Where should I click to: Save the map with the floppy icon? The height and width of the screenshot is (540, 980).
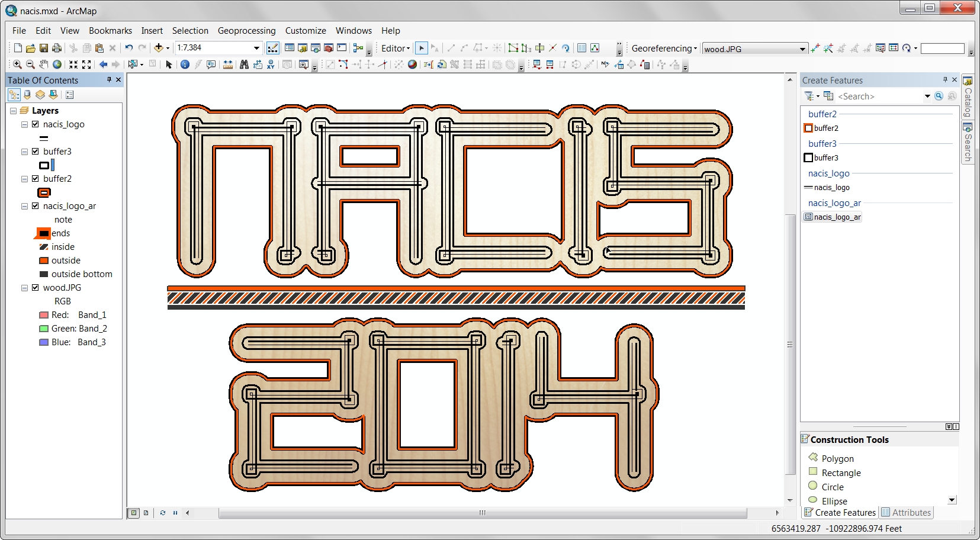pos(44,48)
